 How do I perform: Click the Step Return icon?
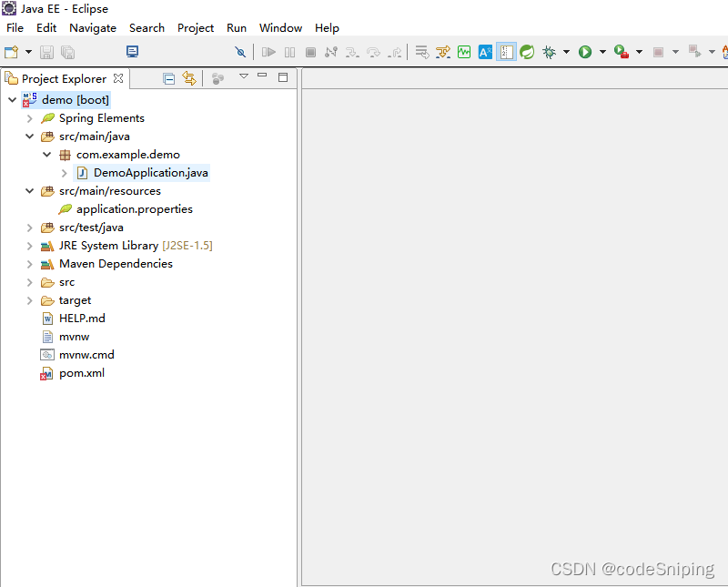point(395,52)
